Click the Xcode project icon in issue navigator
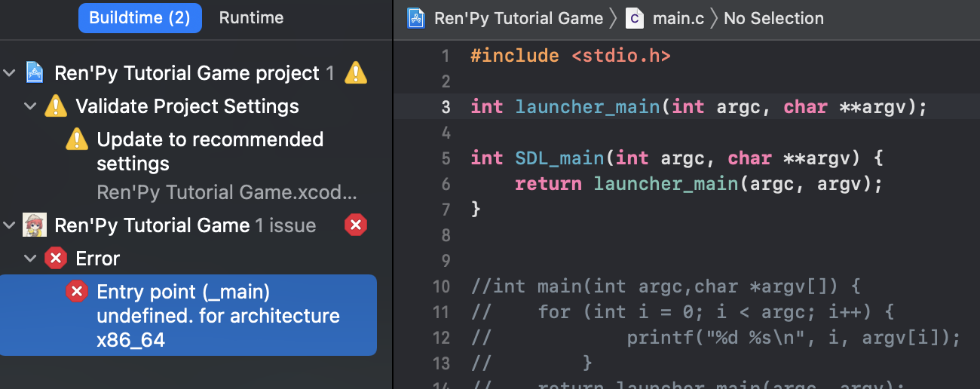Viewport: 980px width, 389px height. click(x=35, y=73)
